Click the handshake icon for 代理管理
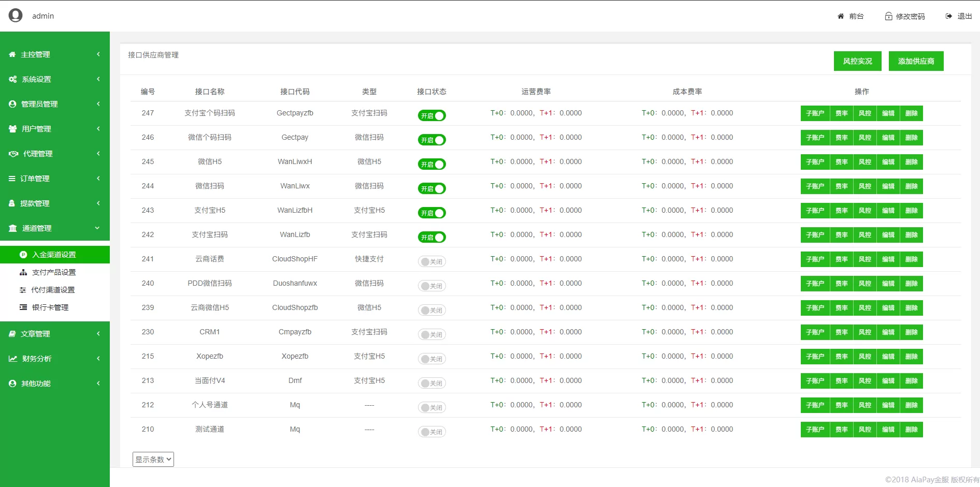 13,154
